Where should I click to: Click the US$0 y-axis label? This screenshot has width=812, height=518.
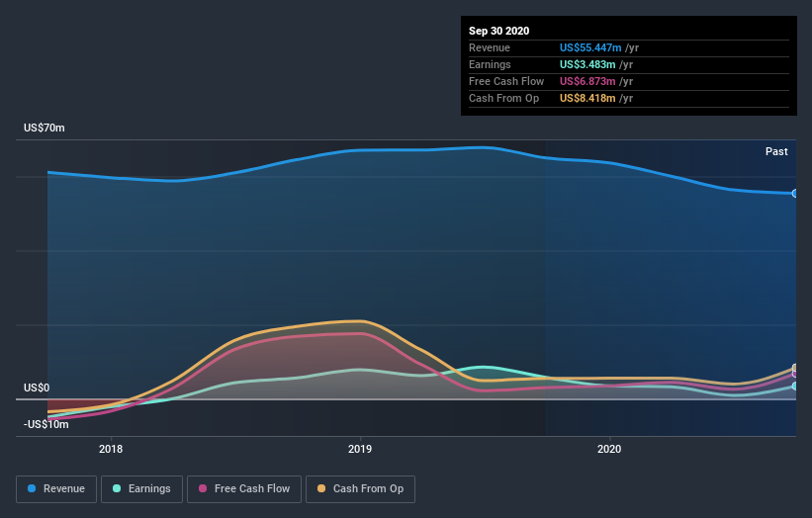[x=37, y=388]
